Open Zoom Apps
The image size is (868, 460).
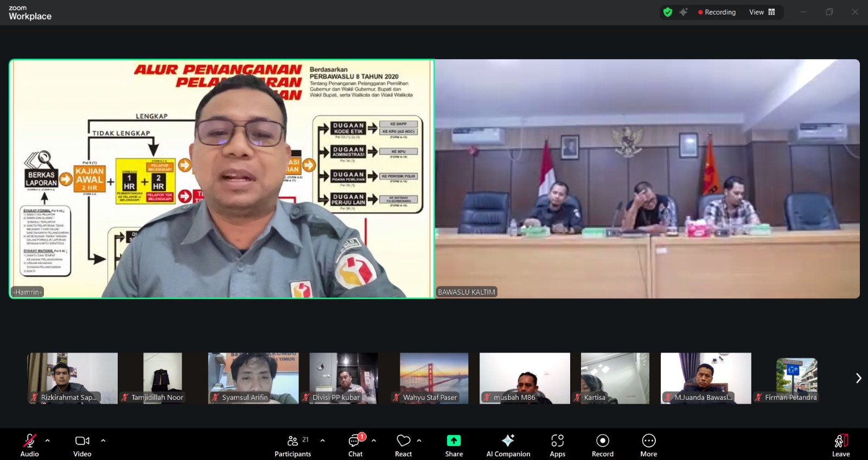[558, 445]
